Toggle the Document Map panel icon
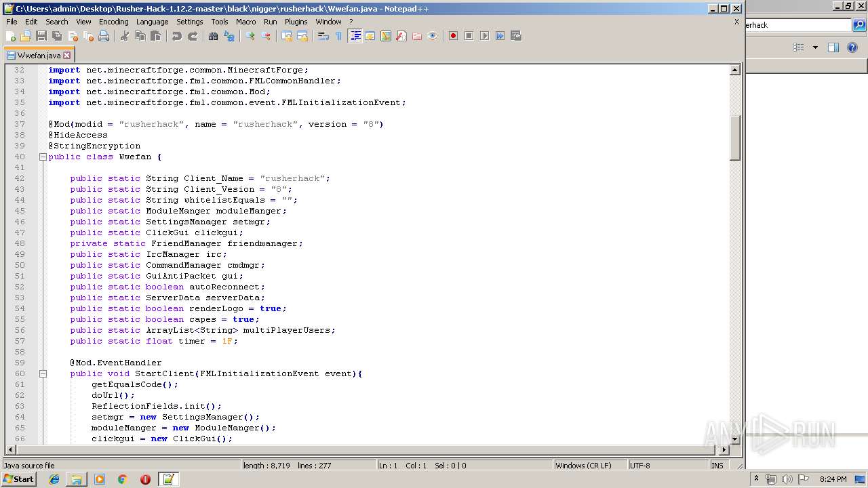Screen dimensions: 868x488 (386, 36)
